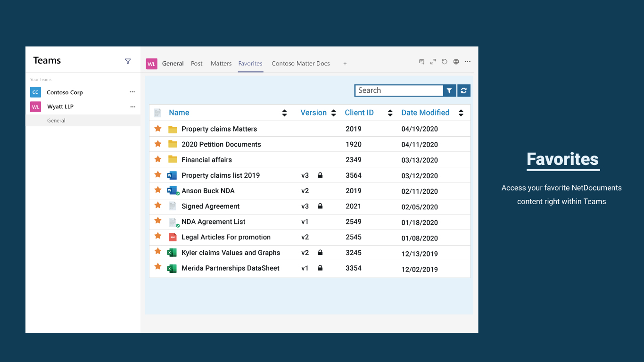Switch to the Post tab
This screenshot has height=362, width=644.
click(x=197, y=64)
